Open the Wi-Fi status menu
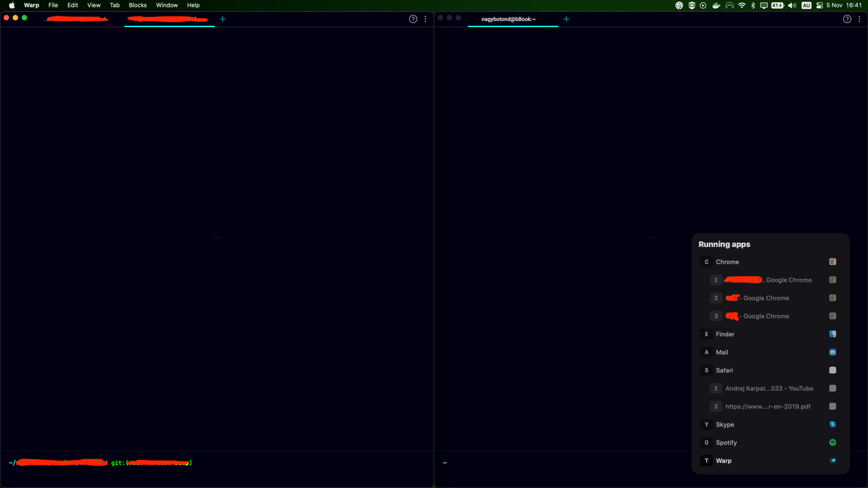The height and width of the screenshot is (488, 868). pos(742,5)
